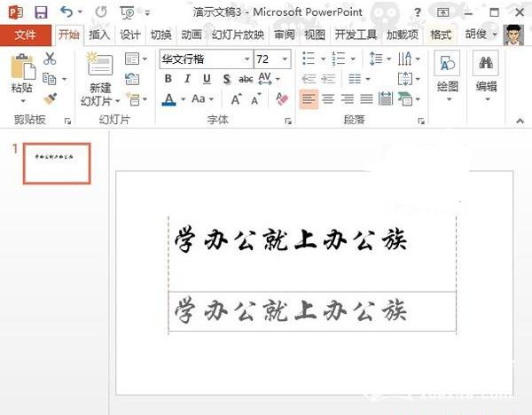Click the Cut scissors icon

tap(50, 59)
